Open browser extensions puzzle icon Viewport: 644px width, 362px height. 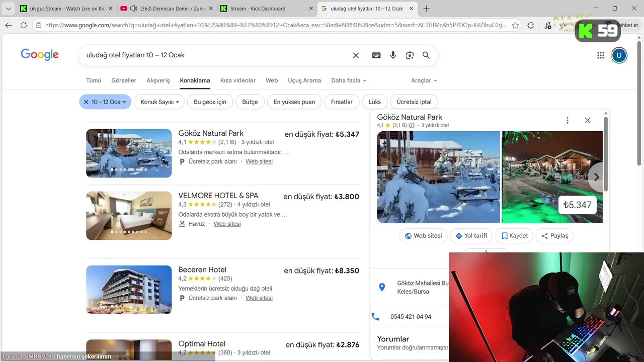click(x=531, y=25)
